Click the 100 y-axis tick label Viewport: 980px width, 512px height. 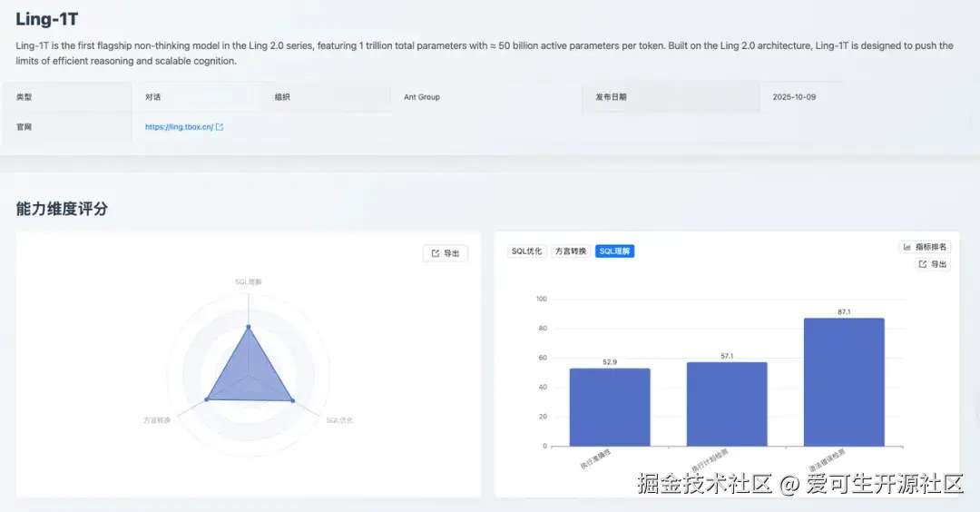tap(541, 299)
